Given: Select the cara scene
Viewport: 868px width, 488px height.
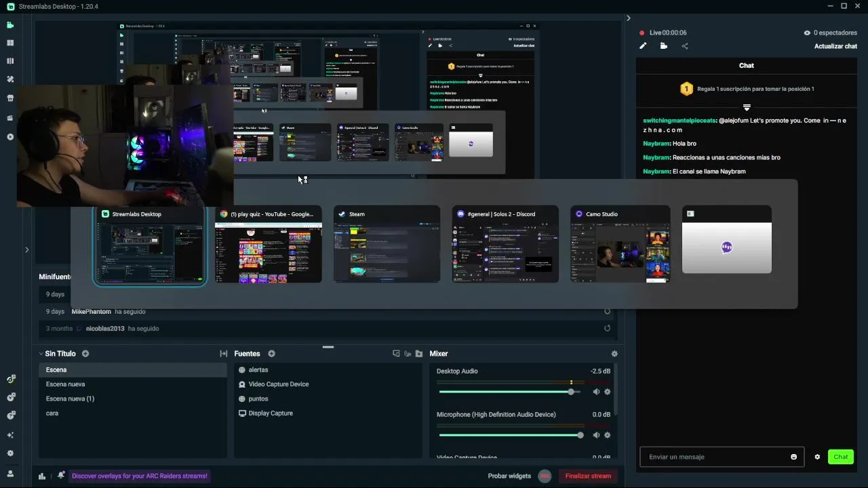Looking at the screenshot, I should pyautogui.click(x=132, y=413).
